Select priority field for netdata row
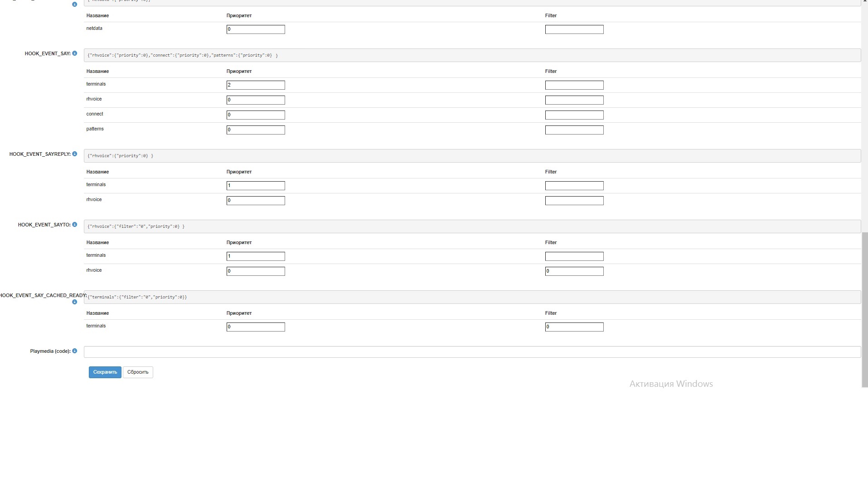The width and height of the screenshot is (868, 481). click(x=256, y=29)
